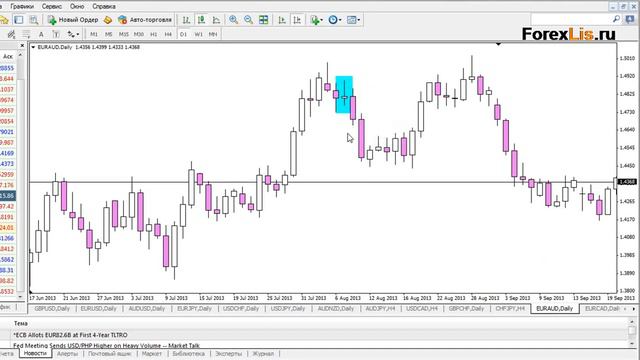This screenshot has height=360, width=640.
Task: Open the chat bubble icon by the search box
Action: click(x=630, y=19)
